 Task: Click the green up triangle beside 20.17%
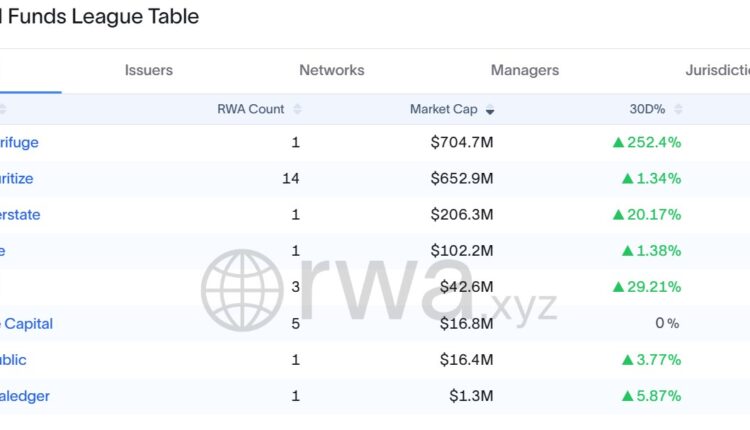click(x=618, y=215)
